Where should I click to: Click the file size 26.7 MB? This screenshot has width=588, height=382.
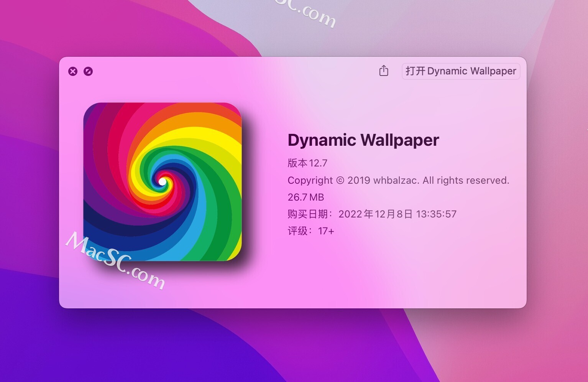click(306, 197)
